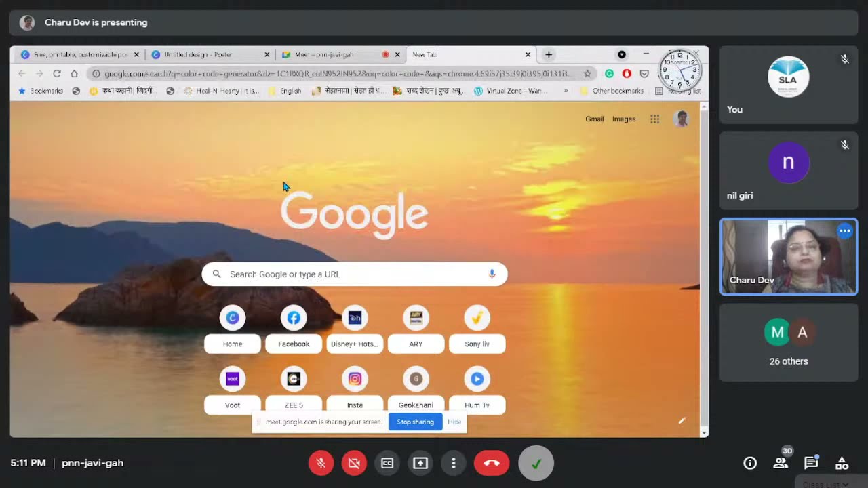Click the Stop sharing button

click(x=415, y=422)
